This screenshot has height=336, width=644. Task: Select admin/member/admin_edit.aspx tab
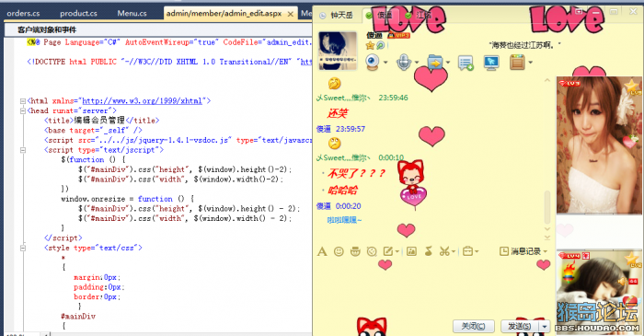pyautogui.click(x=224, y=13)
